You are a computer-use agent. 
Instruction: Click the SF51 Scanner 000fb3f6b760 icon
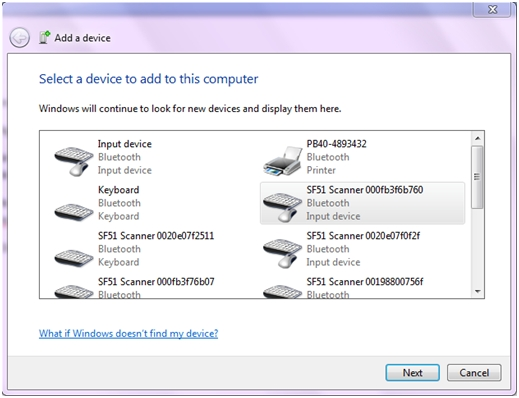[x=282, y=207]
